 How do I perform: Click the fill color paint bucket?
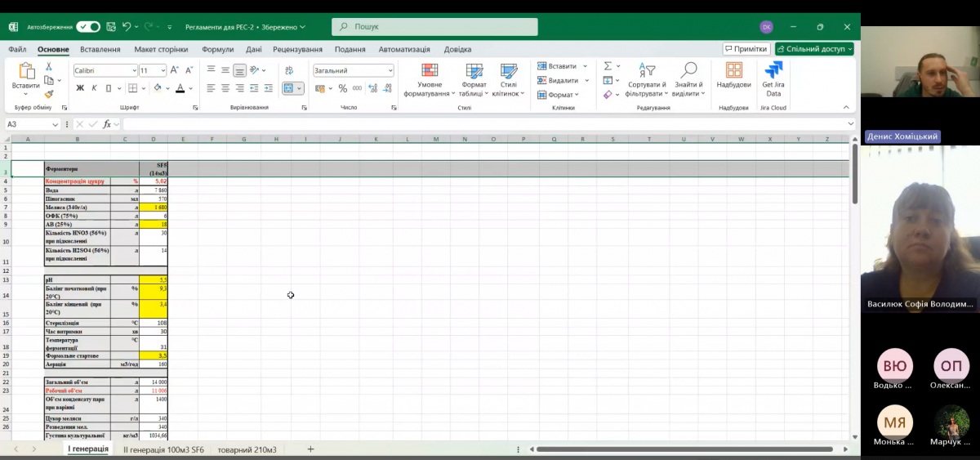click(x=158, y=88)
